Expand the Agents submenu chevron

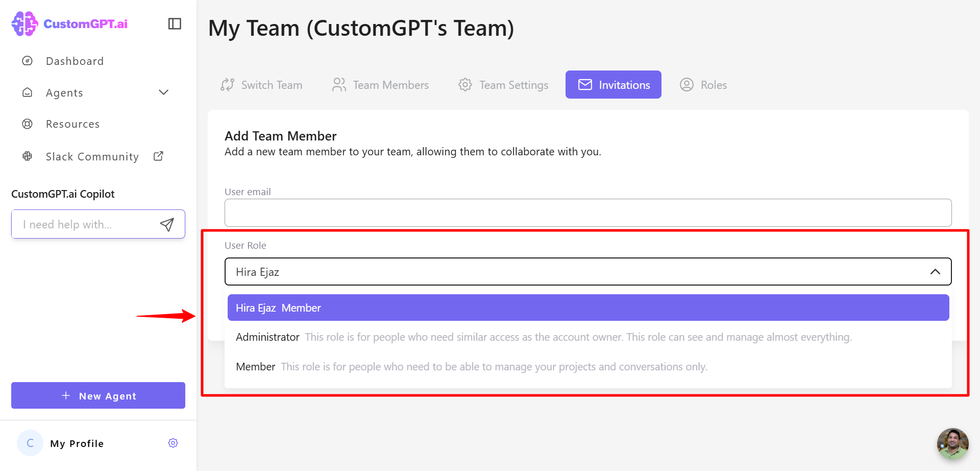pyautogui.click(x=163, y=92)
